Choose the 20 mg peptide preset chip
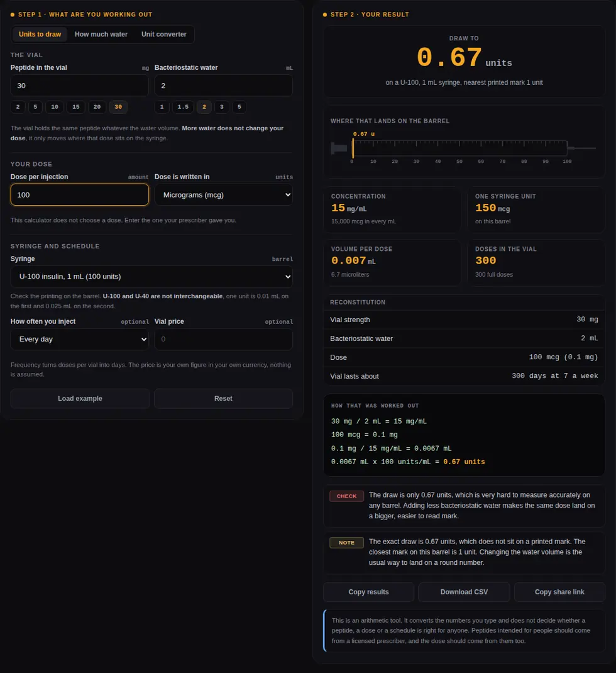Image resolution: width=616 pixels, height=673 pixels. 97,107
